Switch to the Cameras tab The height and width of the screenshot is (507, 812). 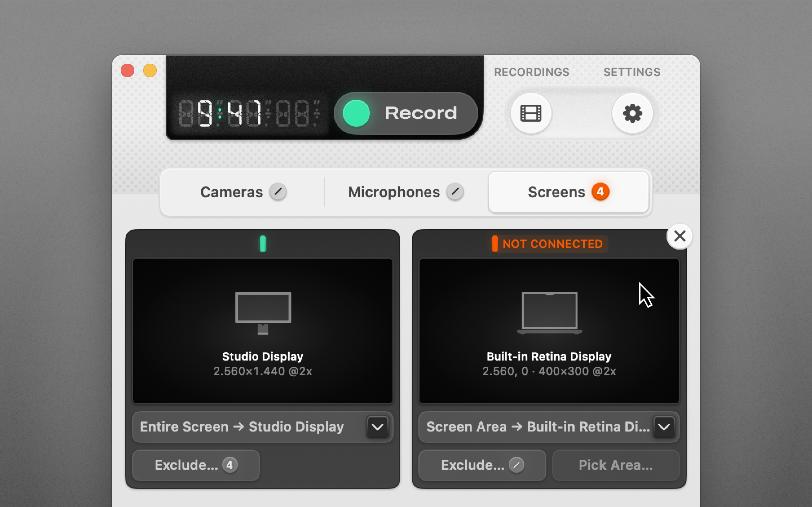231,192
